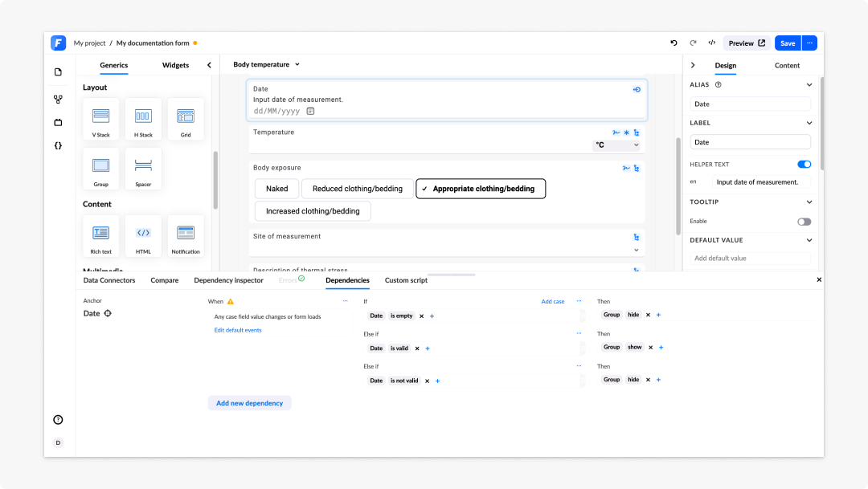
Task: Open the pages icon in left sidebar
Action: [x=58, y=72]
